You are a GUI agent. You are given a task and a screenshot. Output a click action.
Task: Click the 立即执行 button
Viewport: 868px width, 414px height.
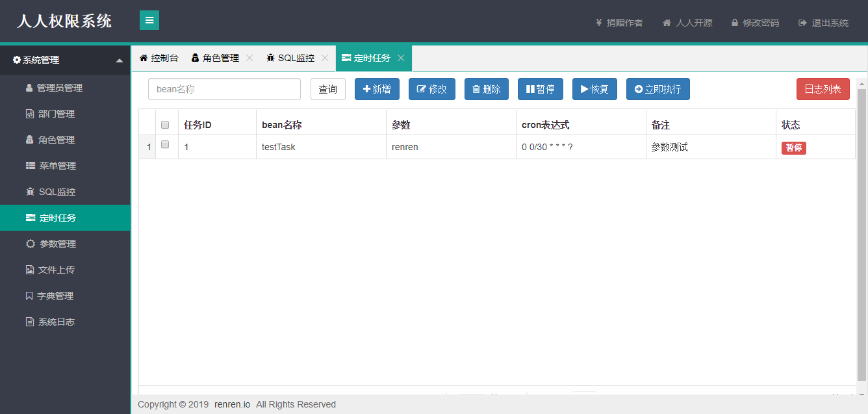658,89
